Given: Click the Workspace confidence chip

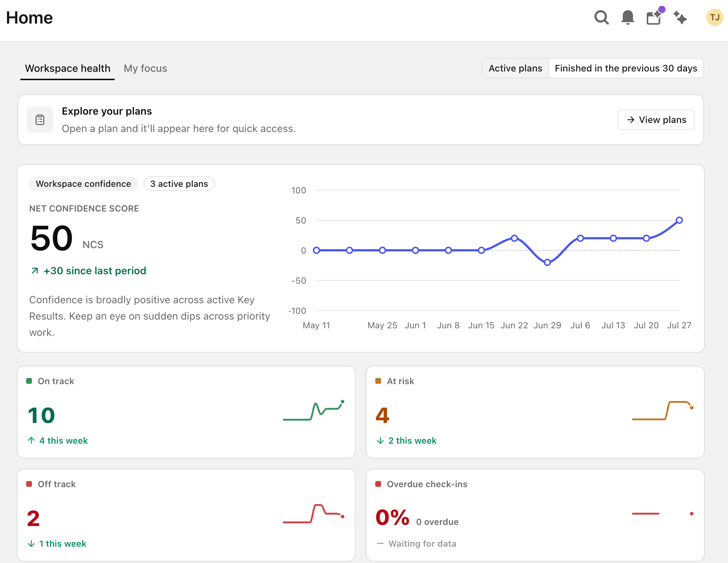Looking at the screenshot, I should coord(83,184).
